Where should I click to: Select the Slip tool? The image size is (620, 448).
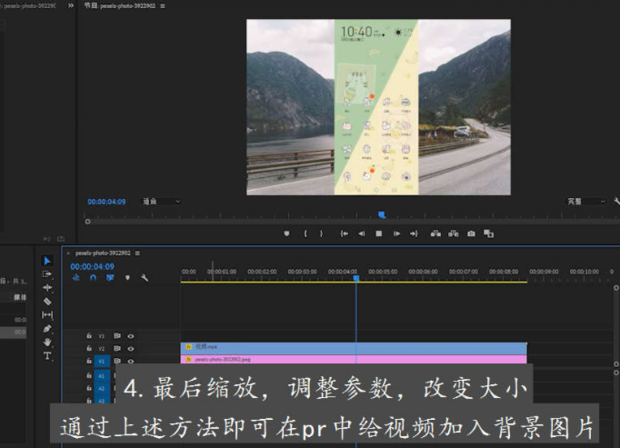coord(47,315)
